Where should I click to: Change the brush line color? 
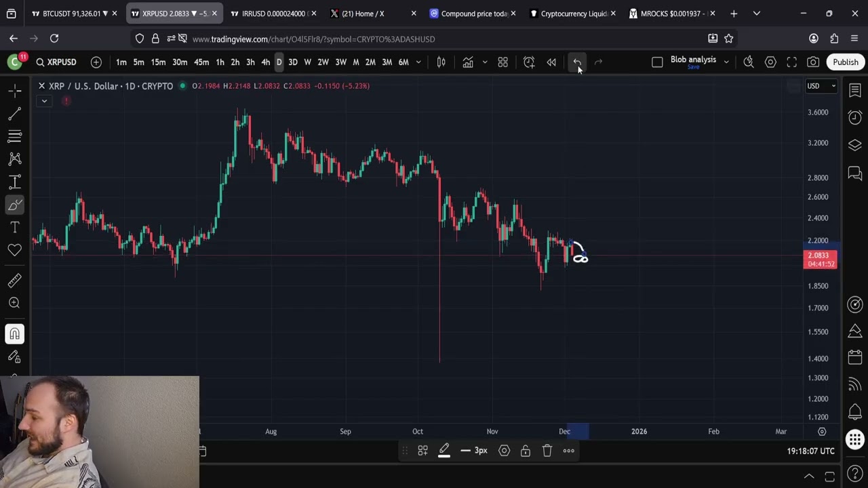tap(444, 451)
